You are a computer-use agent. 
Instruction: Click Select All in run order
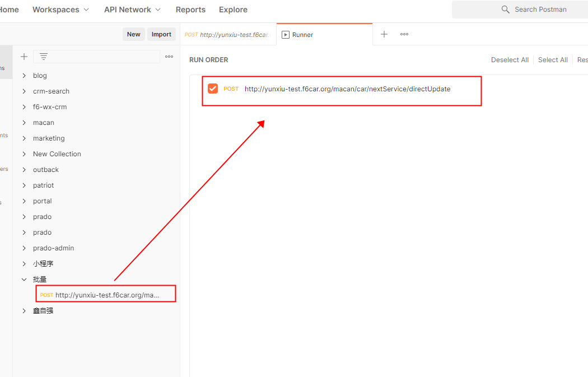[x=553, y=59]
